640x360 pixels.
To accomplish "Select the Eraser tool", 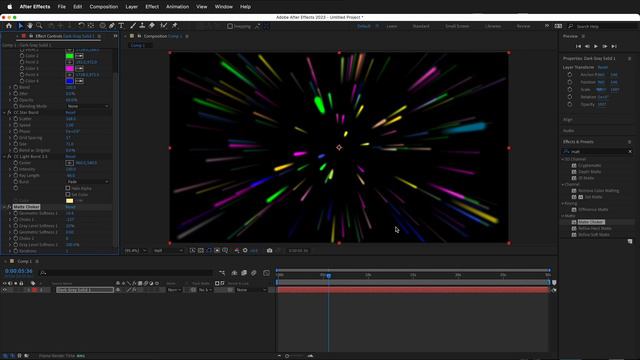I will tap(151, 26).
